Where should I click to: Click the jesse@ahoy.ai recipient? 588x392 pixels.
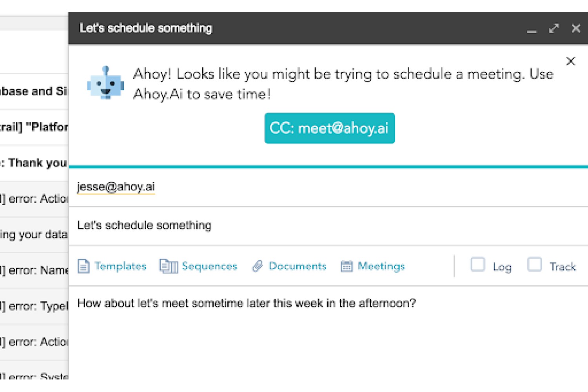116,187
